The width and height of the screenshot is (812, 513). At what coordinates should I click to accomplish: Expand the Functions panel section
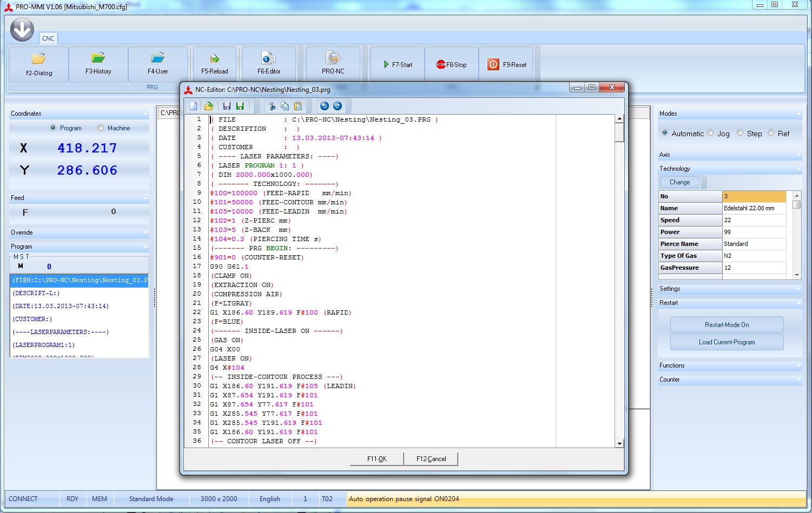click(729, 365)
